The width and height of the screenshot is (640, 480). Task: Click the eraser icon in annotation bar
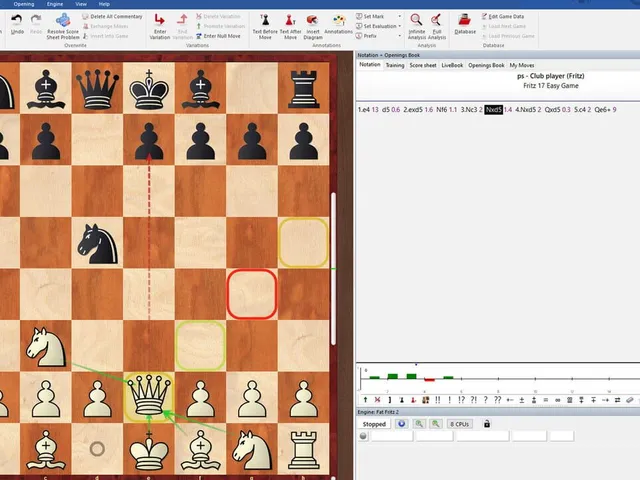tap(630, 400)
